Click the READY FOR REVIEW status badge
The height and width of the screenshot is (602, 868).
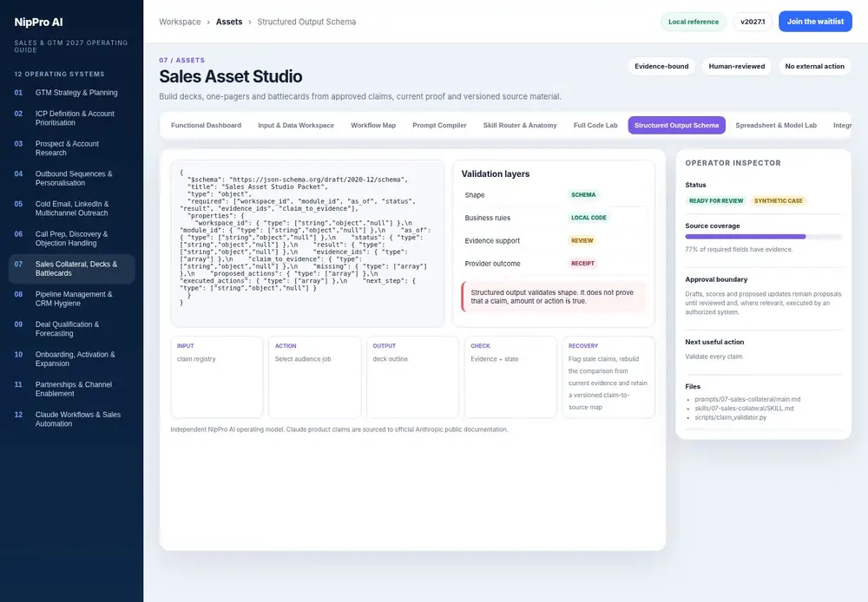point(716,201)
